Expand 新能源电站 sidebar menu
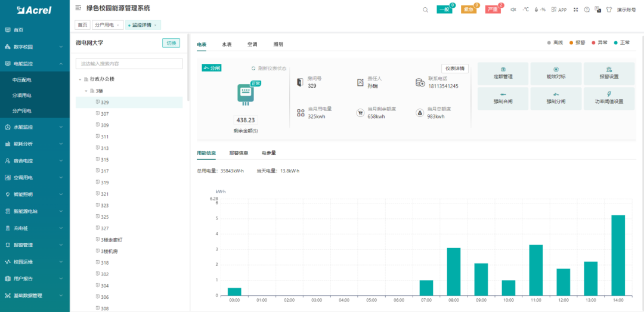This screenshot has height=312, width=644. click(x=35, y=211)
